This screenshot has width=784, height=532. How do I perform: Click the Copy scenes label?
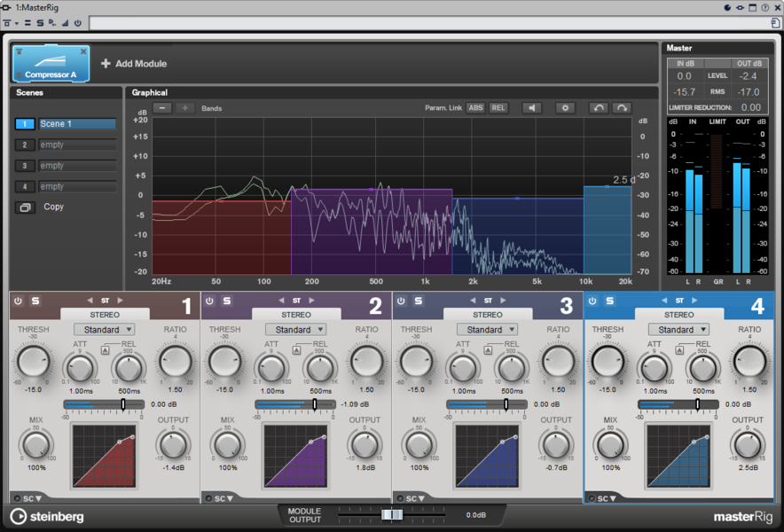pos(53,207)
